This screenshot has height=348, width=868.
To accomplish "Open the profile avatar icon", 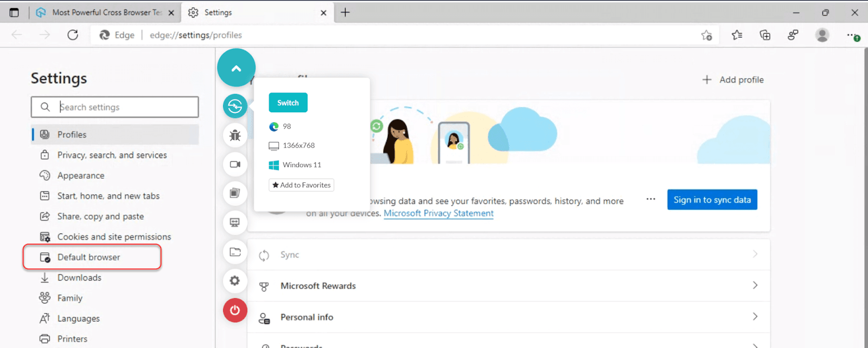I will [x=822, y=35].
